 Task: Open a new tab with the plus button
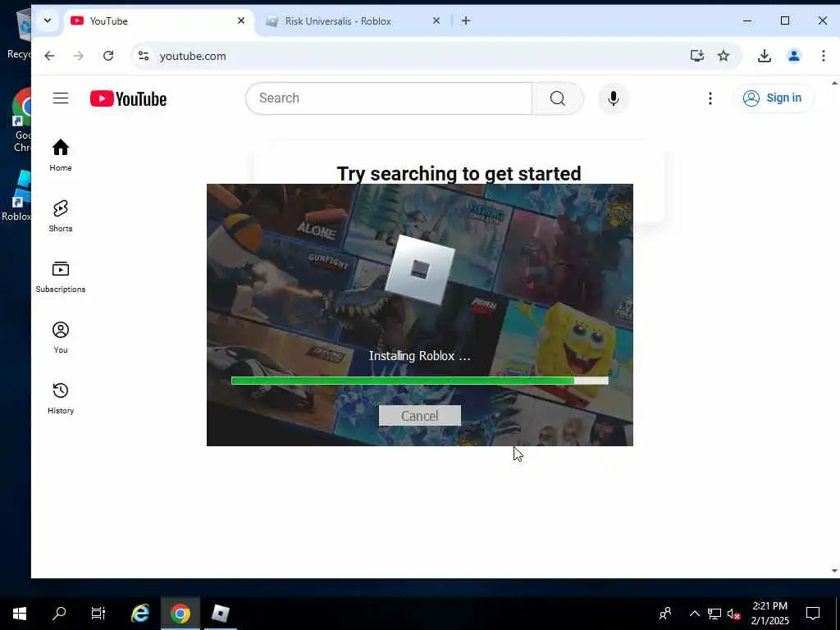coord(466,21)
